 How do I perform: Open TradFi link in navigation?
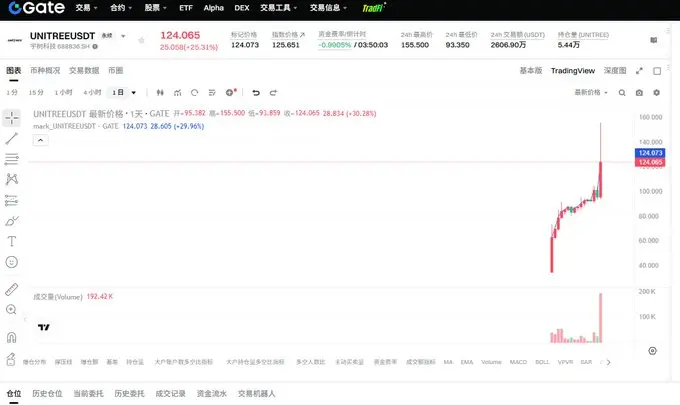pyautogui.click(x=373, y=7)
